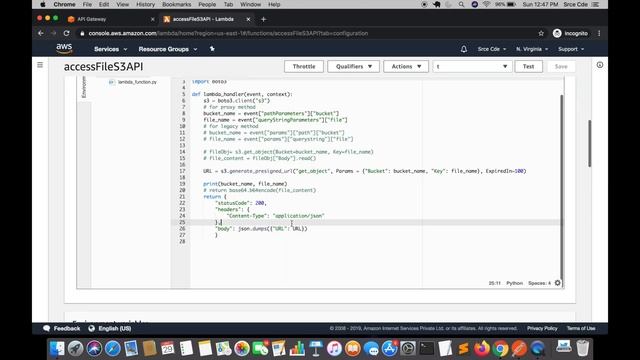Expand the Services dropdown
The height and width of the screenshot is (360, 640).
(111, 49)
